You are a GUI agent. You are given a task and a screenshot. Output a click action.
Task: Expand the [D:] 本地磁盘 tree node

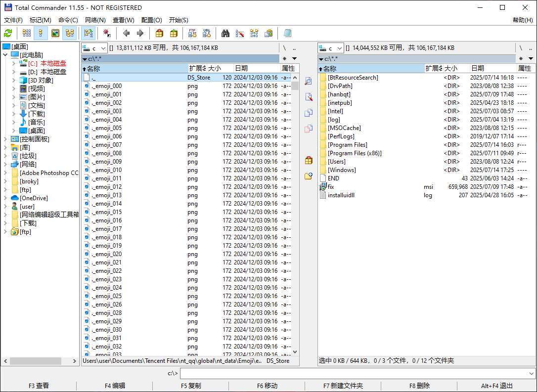coord(14,72)
